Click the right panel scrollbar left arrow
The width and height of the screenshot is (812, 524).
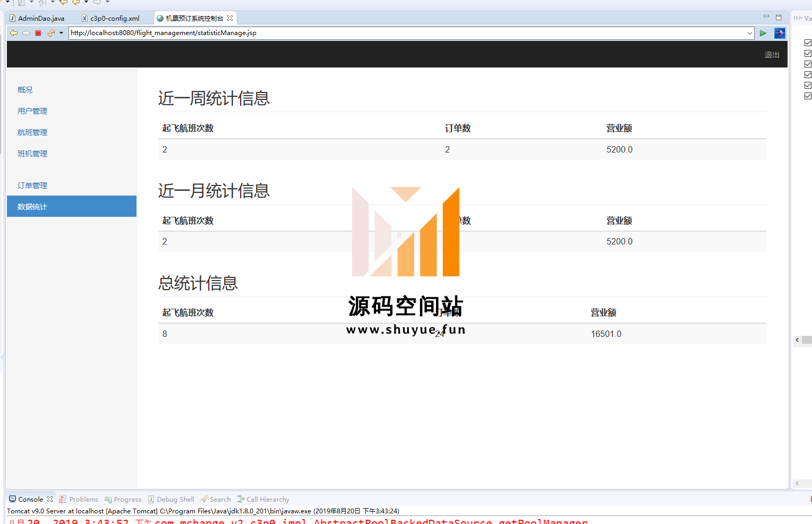click(797, 340)
